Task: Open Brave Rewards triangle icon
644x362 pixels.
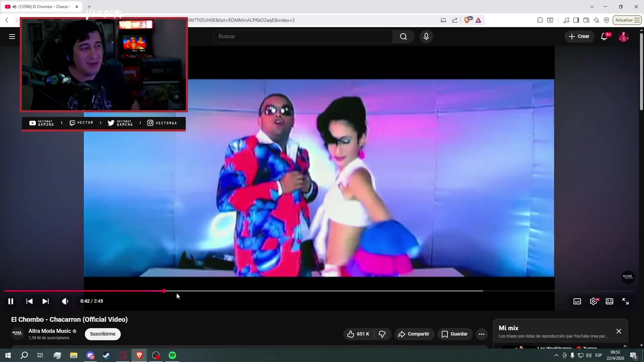Action: point(478,20)
